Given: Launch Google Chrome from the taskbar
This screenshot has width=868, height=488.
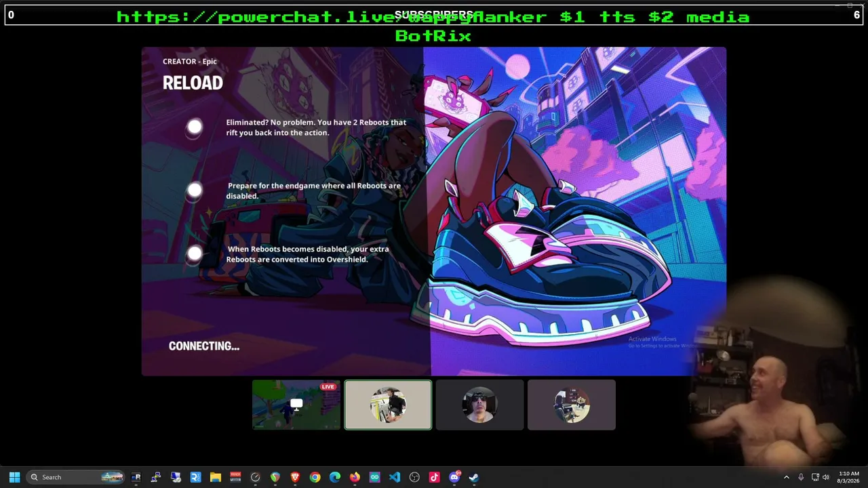Looking at the screenshot, I should tap(315, 477).
